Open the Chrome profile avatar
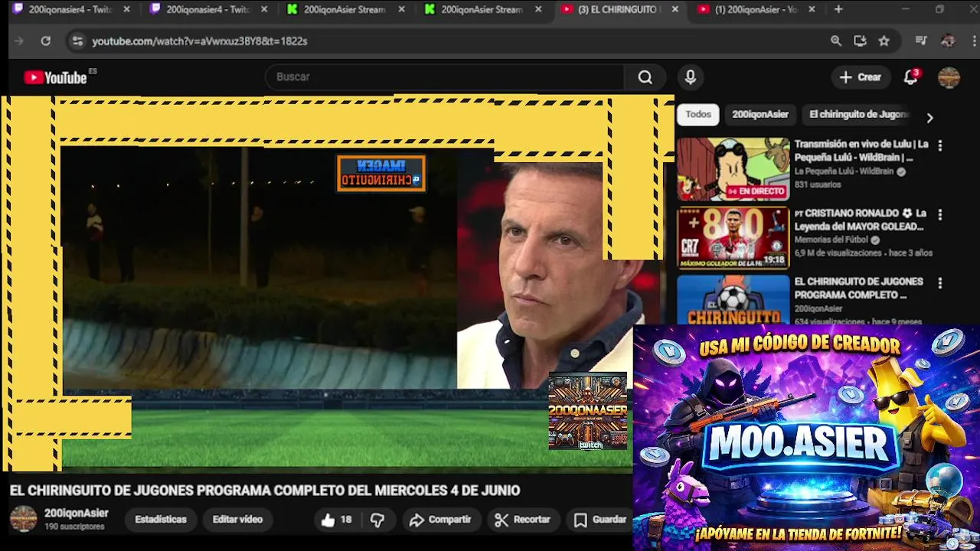Screen dimensions: 980x551 click(x=948, y=41)
